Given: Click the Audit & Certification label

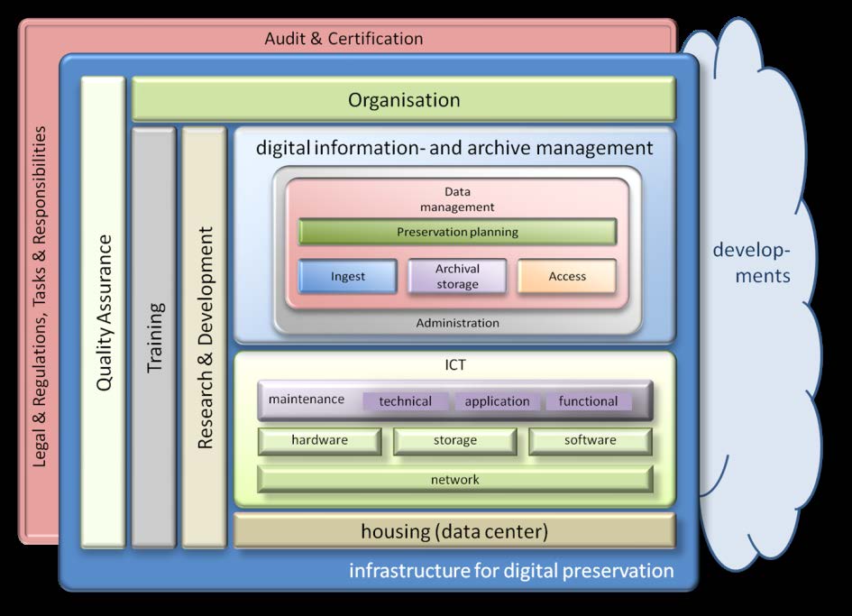Looking at the screenshot, I should pyautogui.click(x=344, y=39).
